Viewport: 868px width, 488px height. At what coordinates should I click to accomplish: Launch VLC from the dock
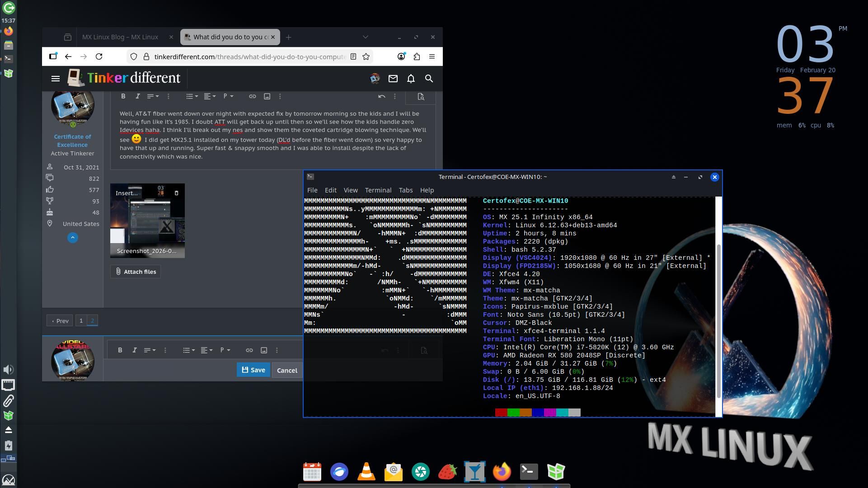[x=366, y=472]
